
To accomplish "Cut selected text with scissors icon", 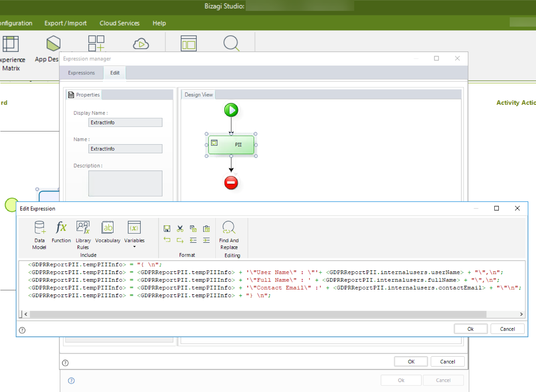I will (x=180, y=229).
